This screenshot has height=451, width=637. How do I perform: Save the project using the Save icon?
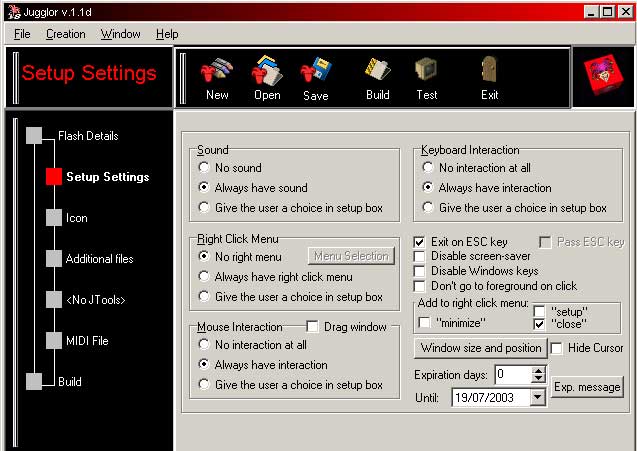click(316, 70)
